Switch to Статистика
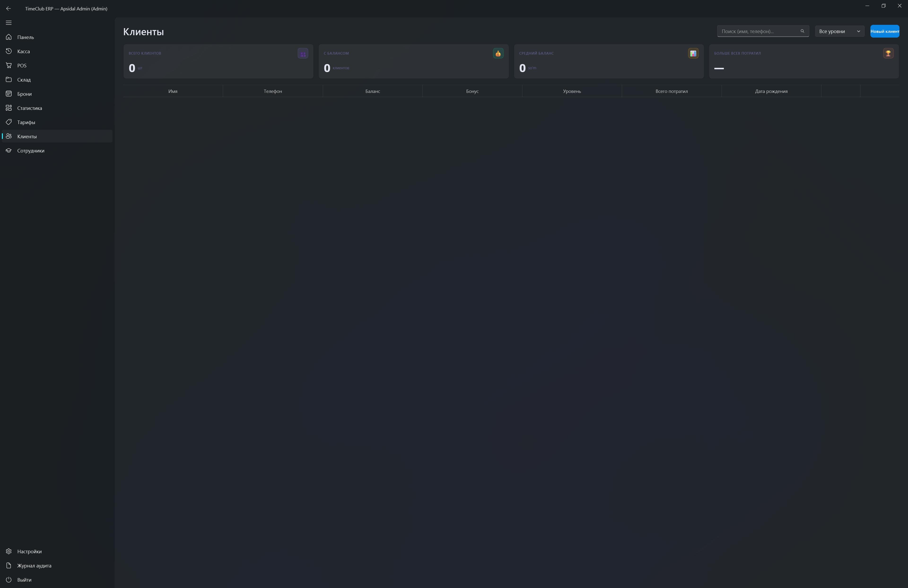Image resolution: width=908 pixels, height=588 pixels. tap(57, 108)
